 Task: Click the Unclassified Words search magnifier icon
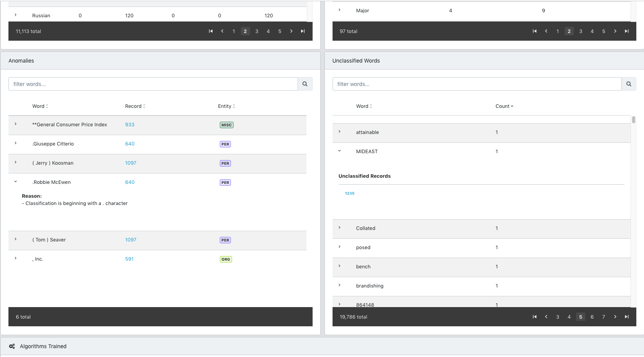(x=629, y=84)
